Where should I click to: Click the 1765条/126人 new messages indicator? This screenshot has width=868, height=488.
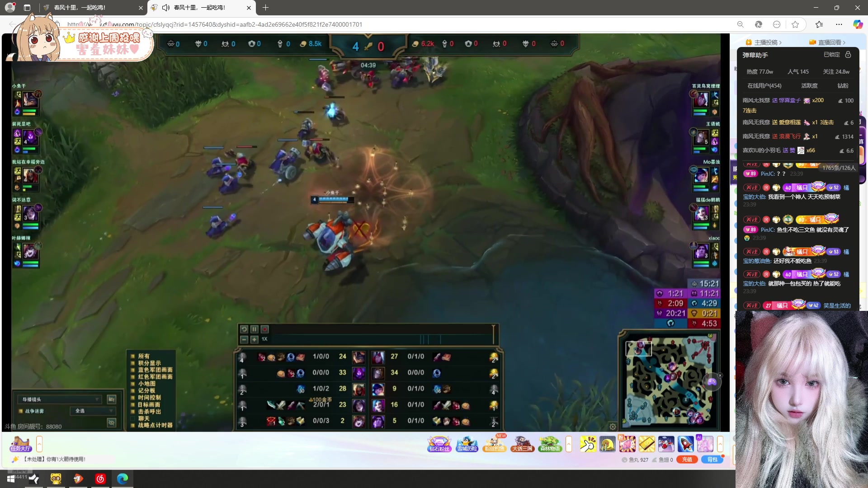(839, 168)
